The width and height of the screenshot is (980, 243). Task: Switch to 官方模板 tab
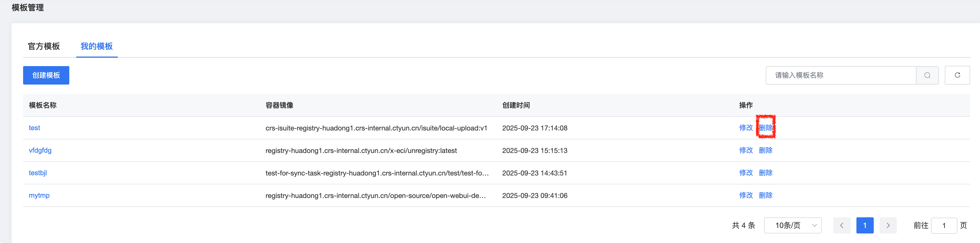coord(44,46)
